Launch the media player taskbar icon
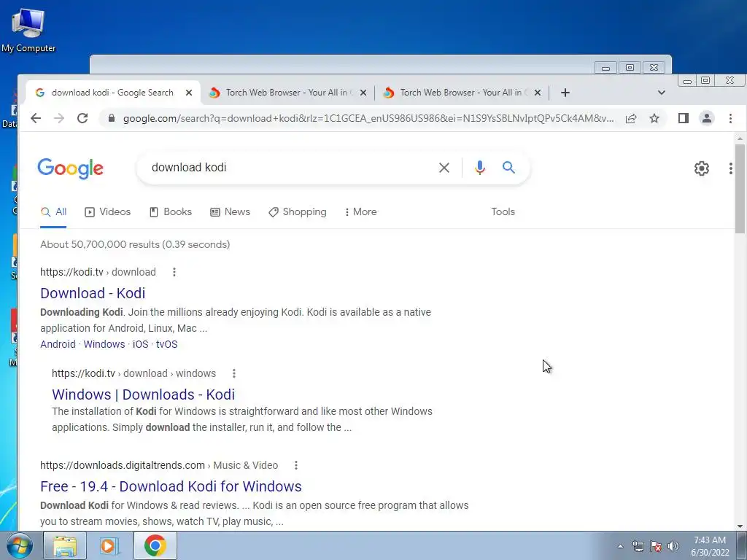 (109, 545)
